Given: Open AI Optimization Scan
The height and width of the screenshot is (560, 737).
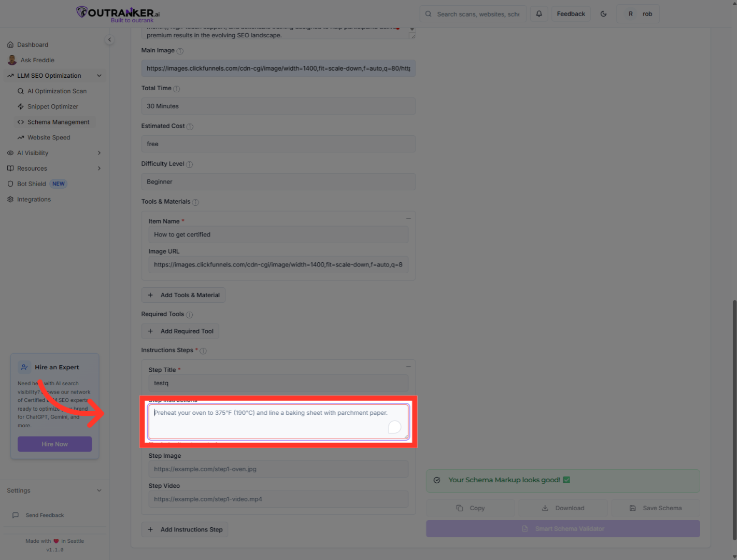Looking at the screenshot, I should (57, 91).
